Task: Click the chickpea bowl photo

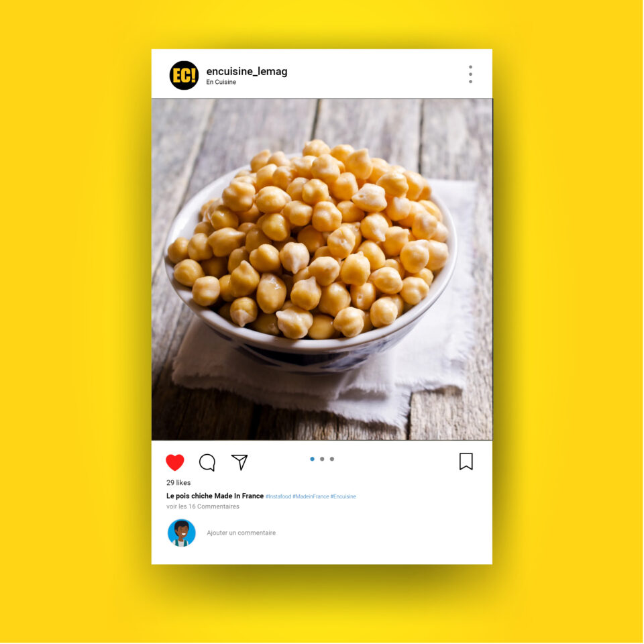Action: click(x=322, y=270)
